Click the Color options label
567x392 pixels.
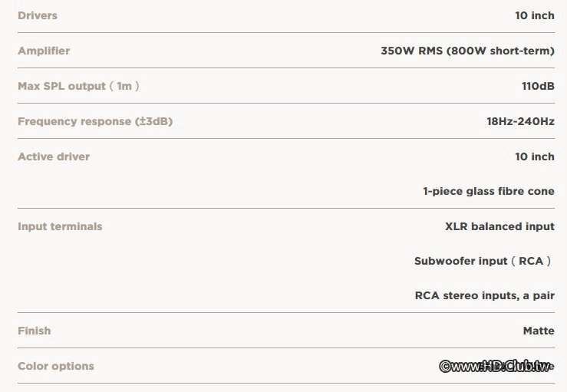pyautogui.click(x=56, y=366)
